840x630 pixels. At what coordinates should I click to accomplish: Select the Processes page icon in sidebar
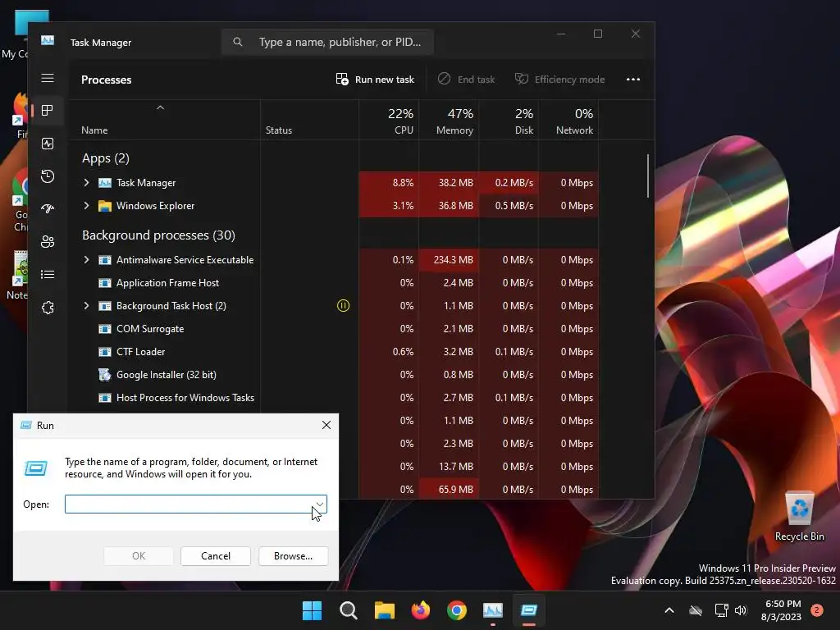(x=48, y=111)
